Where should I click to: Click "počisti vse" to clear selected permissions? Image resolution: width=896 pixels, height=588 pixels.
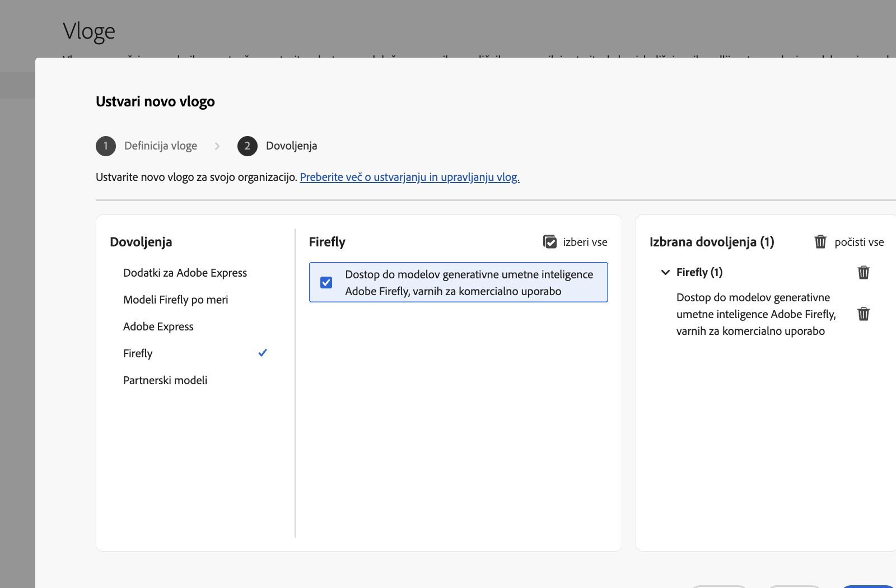click(x=859, y=242)
